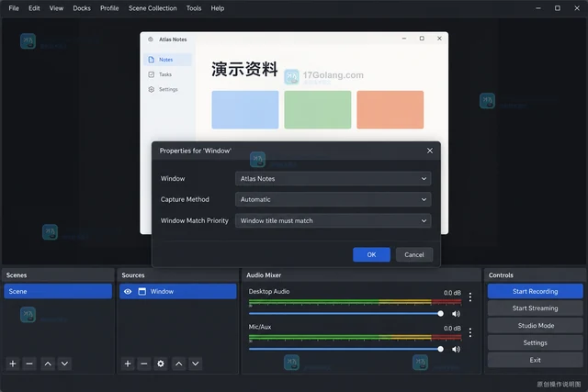Open the Docks menu

click(x=82, y=8)
